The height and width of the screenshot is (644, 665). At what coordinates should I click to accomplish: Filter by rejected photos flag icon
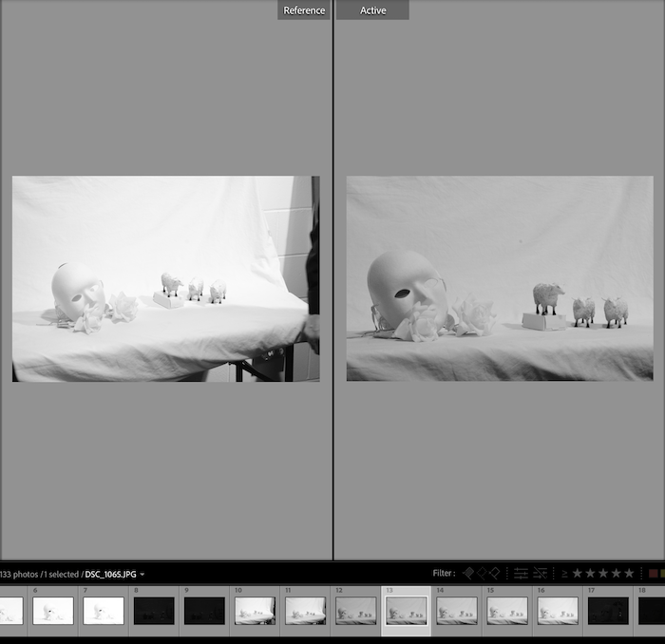(x=495, y=573)
